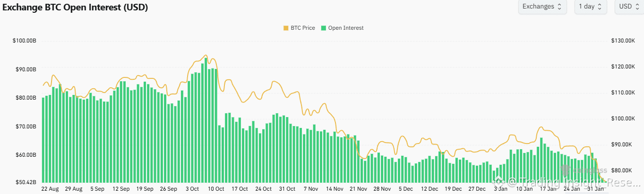Open the 1 day interval dropdown
644x194 pixels.
point(591,7)
